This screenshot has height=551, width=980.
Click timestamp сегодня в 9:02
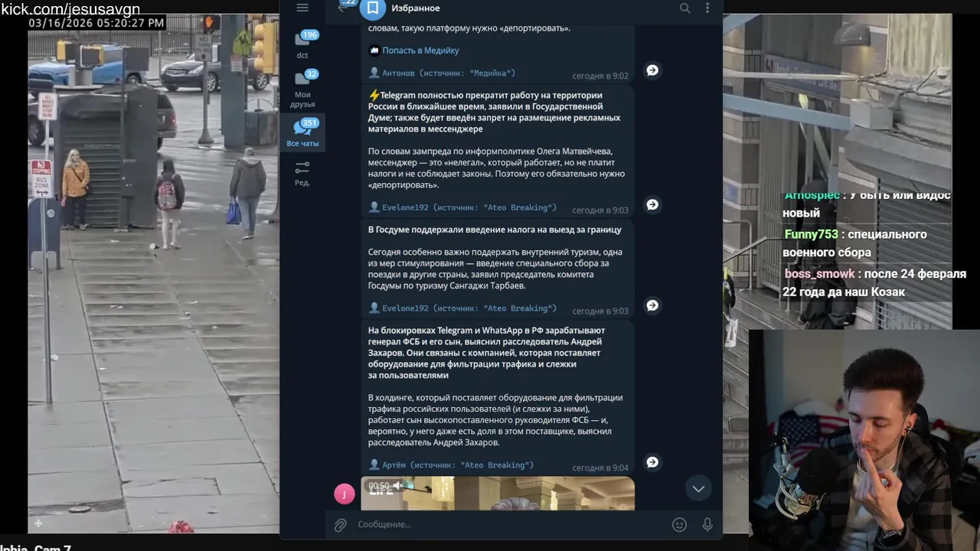click(600, 76)
